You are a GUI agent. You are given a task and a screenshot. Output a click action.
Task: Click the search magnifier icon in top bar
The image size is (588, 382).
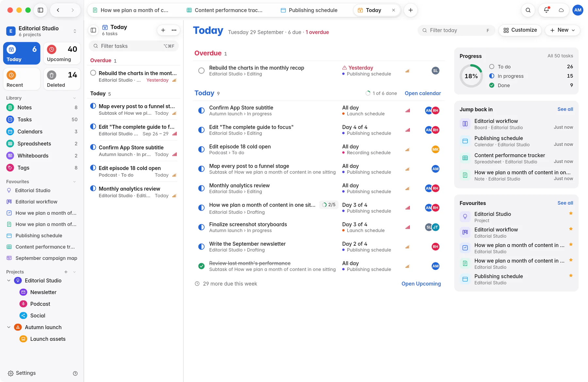pos(528,10)
